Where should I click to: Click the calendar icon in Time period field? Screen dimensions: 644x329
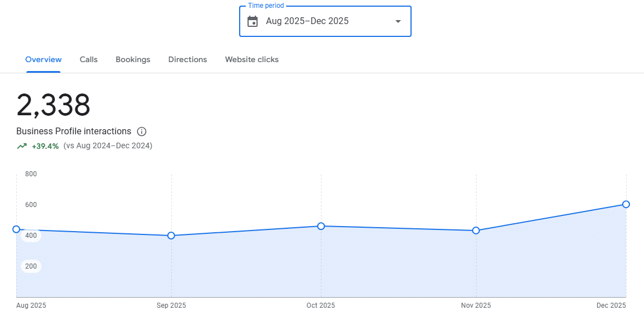[253, 21]
